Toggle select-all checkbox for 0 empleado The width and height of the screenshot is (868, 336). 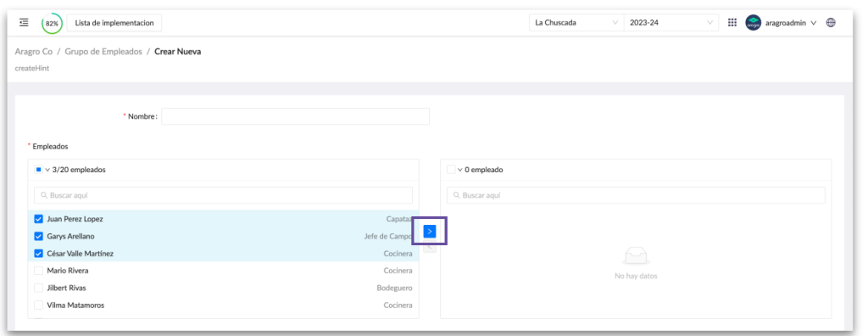coord(451,170)
